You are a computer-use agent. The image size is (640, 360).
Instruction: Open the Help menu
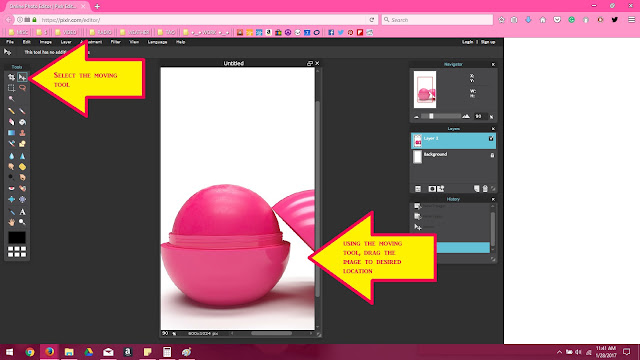tap(180, 42)
